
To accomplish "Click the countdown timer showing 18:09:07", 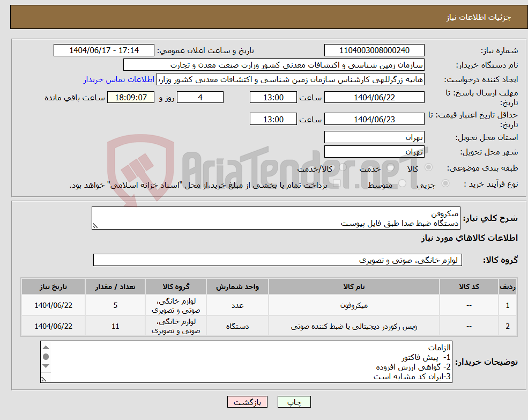I will [130, 97].
